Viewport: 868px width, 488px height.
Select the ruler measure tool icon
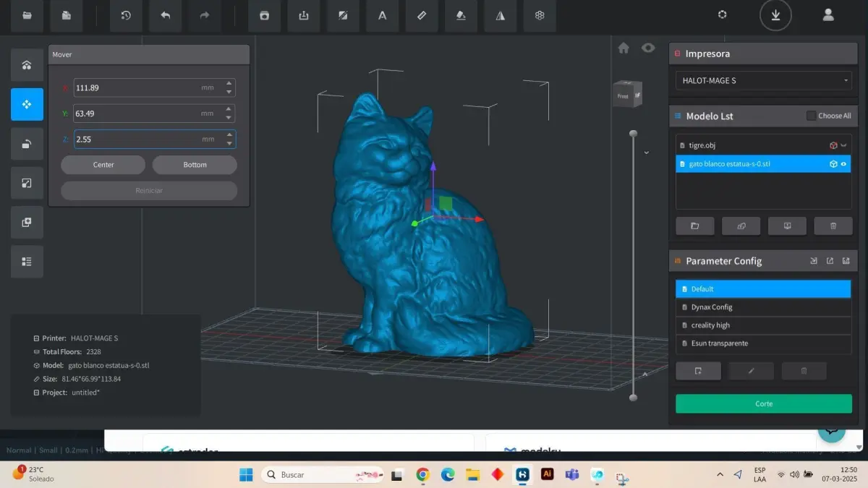coord(422,15)
